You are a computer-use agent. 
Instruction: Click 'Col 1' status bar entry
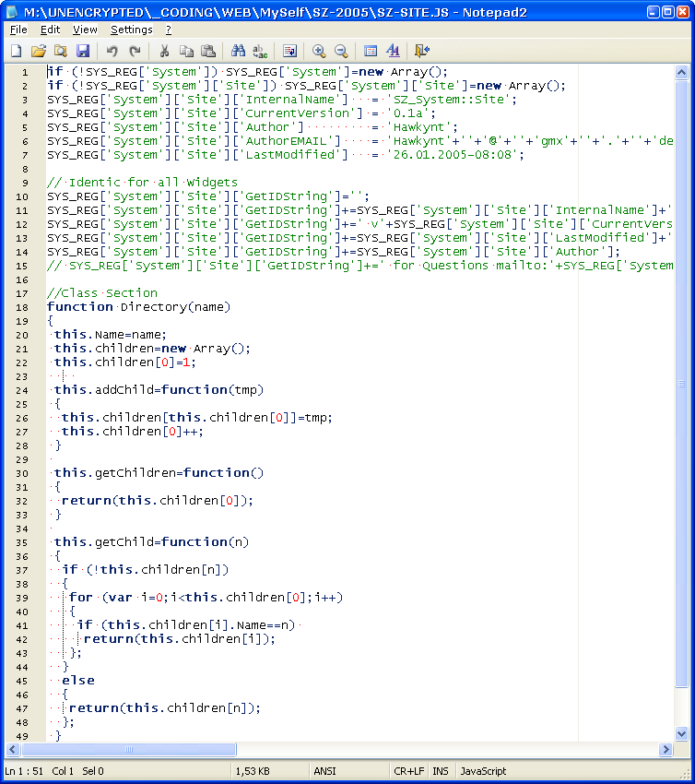(x=63, y=771)
